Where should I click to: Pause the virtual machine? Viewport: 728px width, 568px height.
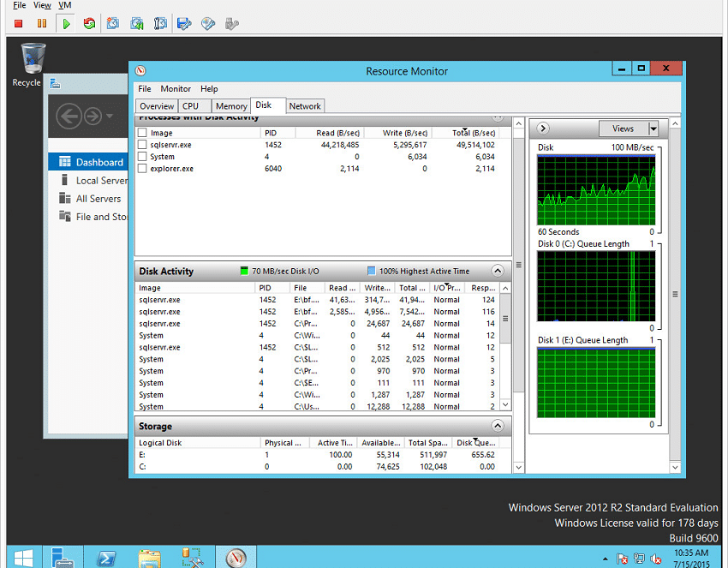[42, 23]
